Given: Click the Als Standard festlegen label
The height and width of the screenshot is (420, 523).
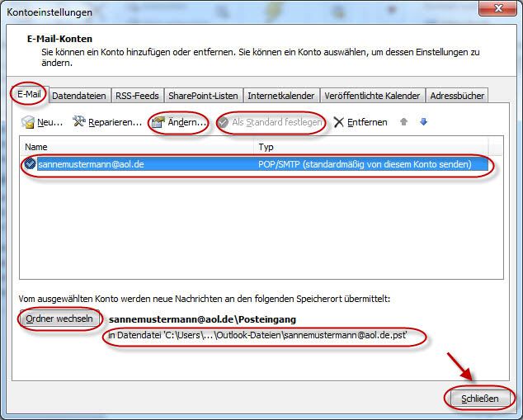Looking at the screenshot, I should [x=277, y=122].
